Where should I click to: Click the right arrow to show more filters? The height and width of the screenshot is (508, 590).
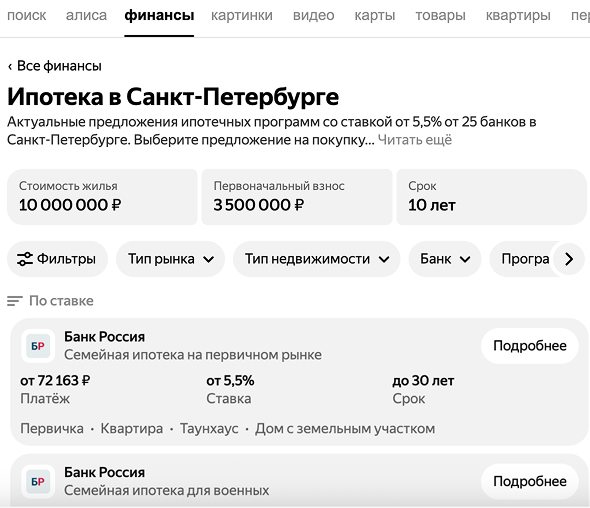(x=569, y=259)
